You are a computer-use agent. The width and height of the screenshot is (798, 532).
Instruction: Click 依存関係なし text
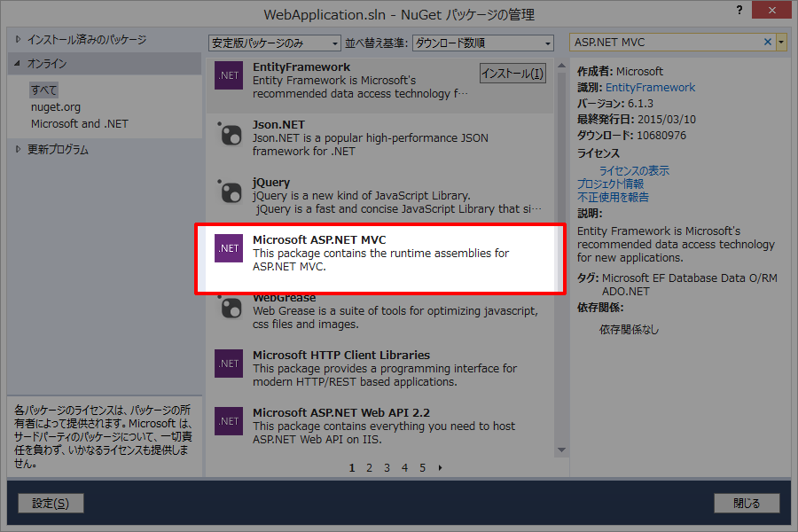point(629,329)
